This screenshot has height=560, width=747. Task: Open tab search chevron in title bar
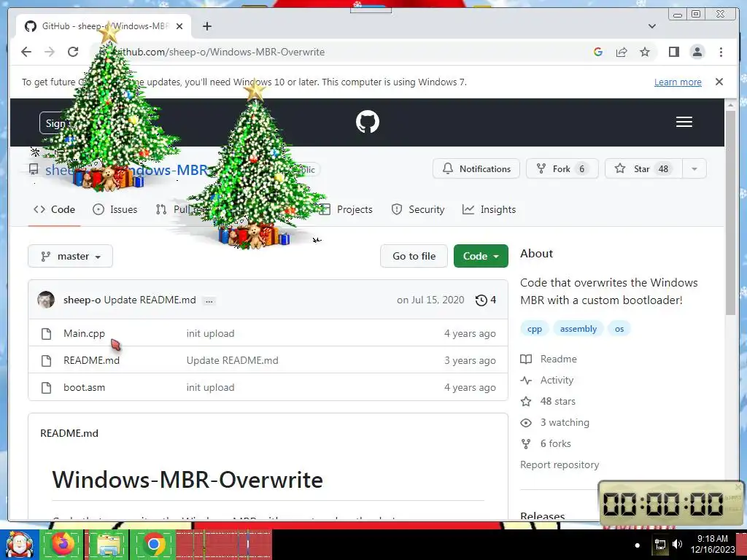point(652,26)
